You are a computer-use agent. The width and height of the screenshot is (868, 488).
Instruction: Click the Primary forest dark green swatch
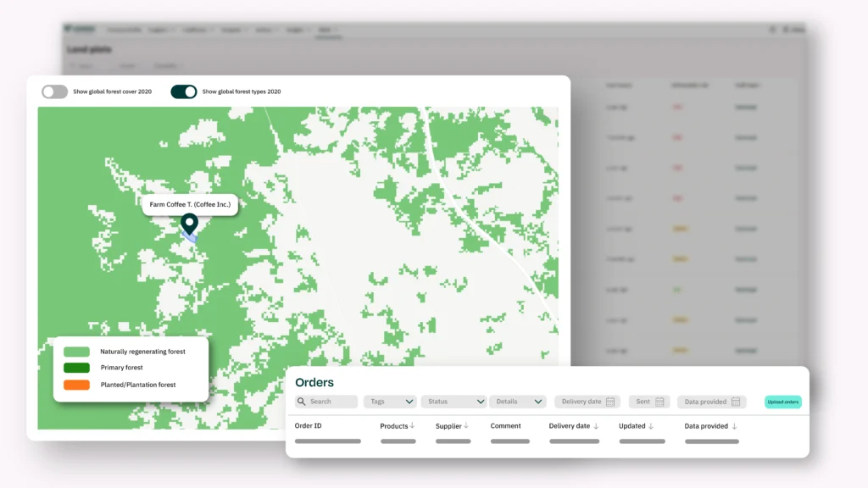click(76, 368)
